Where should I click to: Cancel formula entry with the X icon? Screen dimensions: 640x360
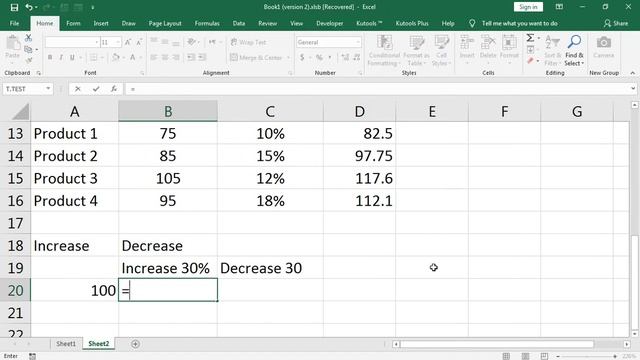(78, 89)
